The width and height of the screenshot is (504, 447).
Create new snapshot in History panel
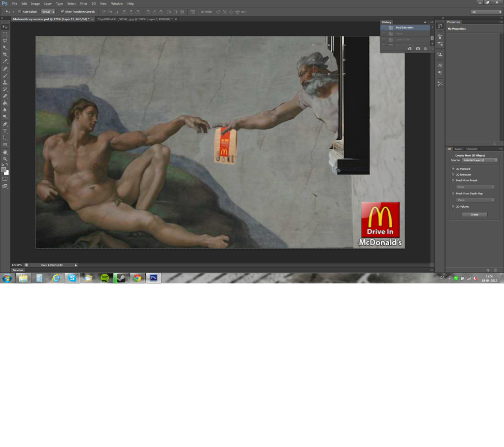pyautogui.click(x=417, y=48)
